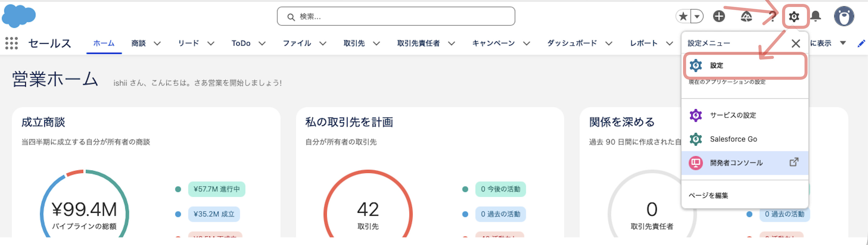Expand the レポート tab chevron

coord(670,43)
